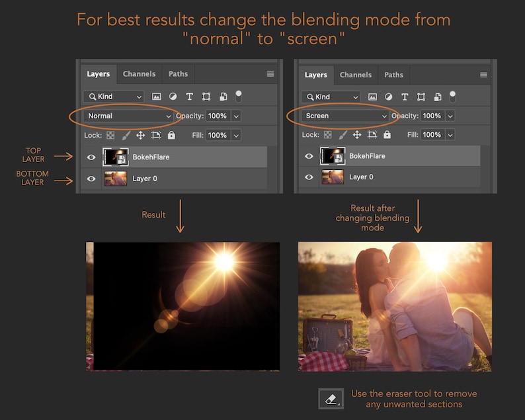Lock transparent pixels in left panel
Screen dimensions: 525x420
[110, 136]
